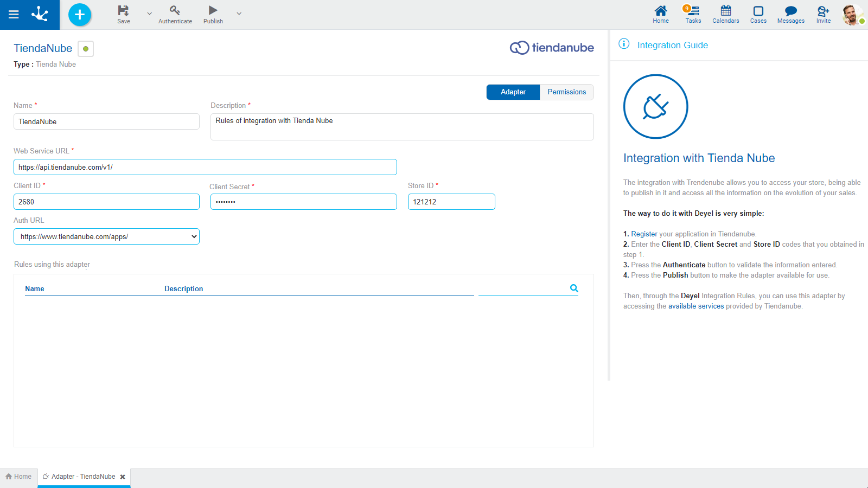Click the search icon in rules table

pyautogui.click(x=574, y=288)
